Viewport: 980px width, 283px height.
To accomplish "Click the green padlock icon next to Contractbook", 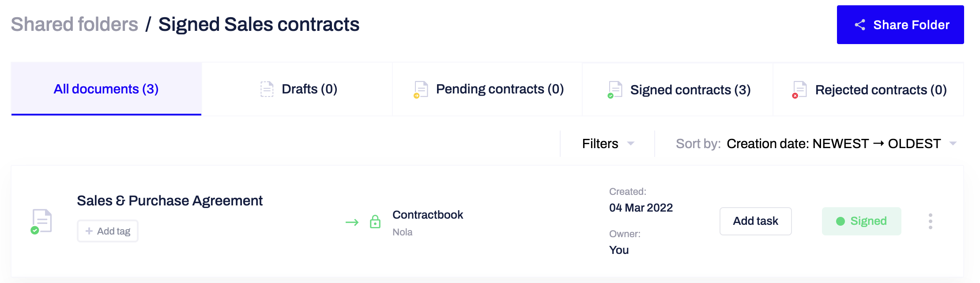I will 375,221.
